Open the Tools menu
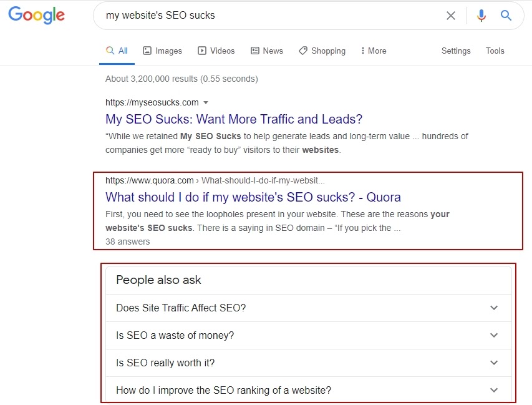This screenshot has width=532, height=405. 495,51
